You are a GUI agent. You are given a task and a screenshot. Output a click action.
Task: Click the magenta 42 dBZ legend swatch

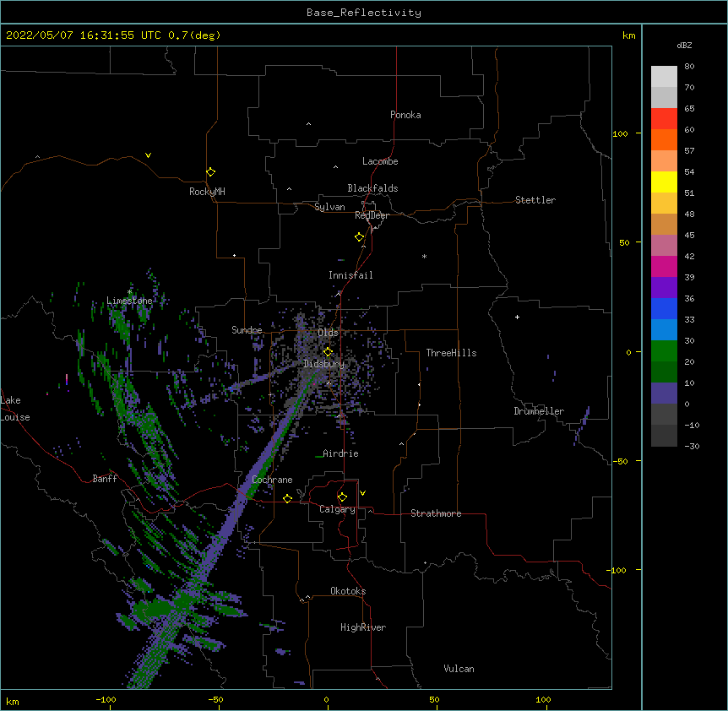click(x=664, y=267)
